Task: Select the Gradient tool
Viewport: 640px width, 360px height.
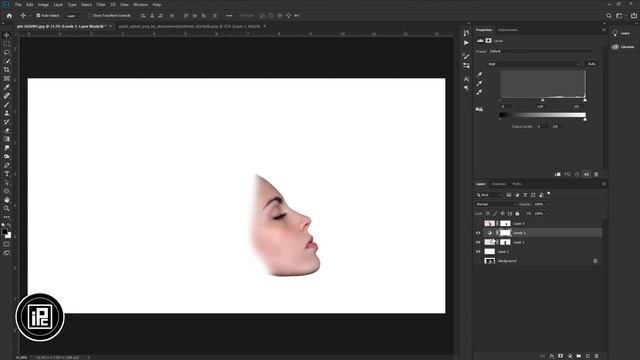Action: click(x=7, y=139)
